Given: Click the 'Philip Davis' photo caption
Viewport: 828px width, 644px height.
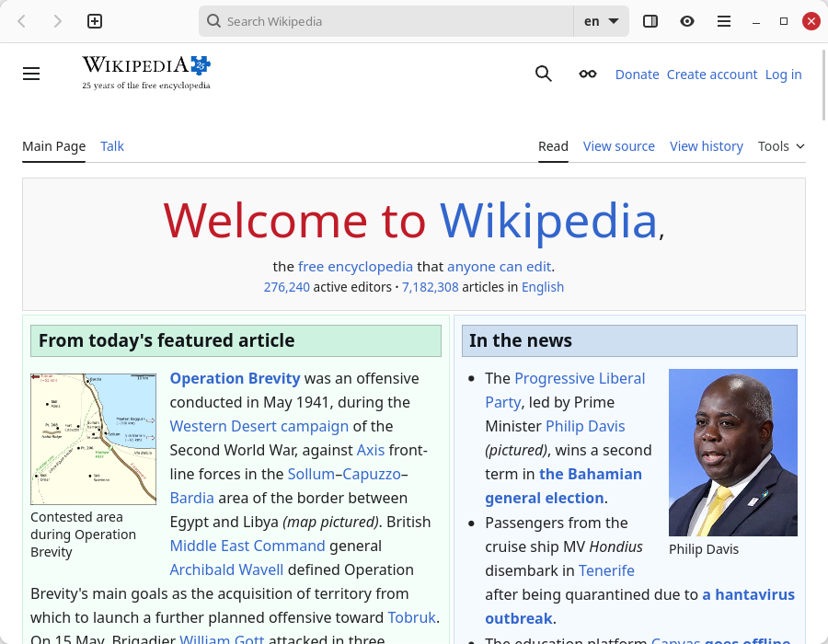Looking at the screenshot, I should coord(704,549).
